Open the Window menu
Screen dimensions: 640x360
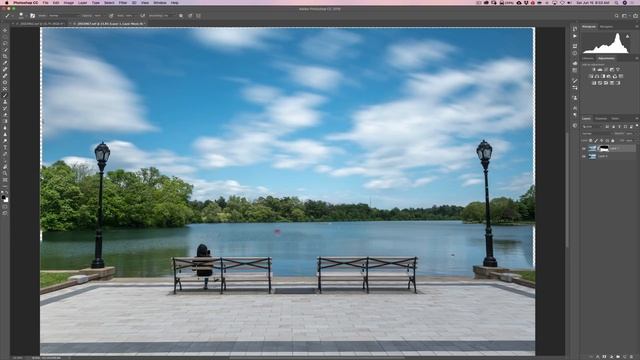click(x=160, y=2)
